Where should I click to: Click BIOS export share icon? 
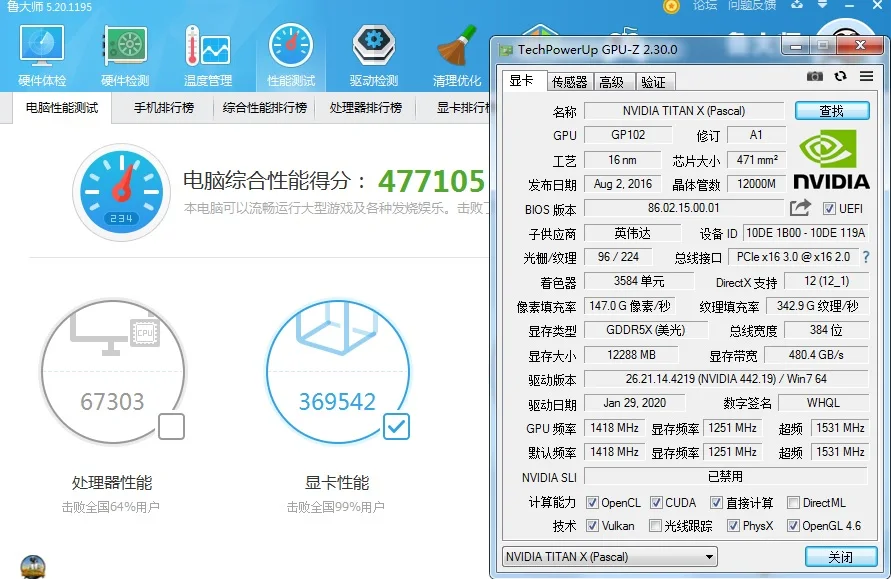tap(800, 208)
